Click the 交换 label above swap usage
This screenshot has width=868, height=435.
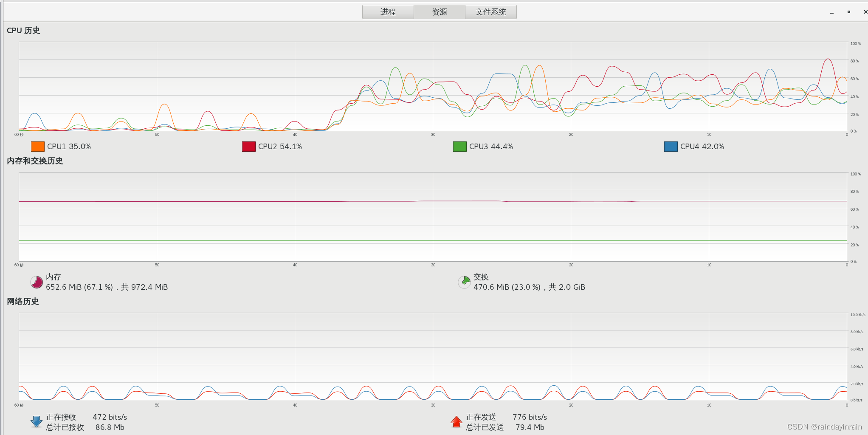click(x=481, y=277)
